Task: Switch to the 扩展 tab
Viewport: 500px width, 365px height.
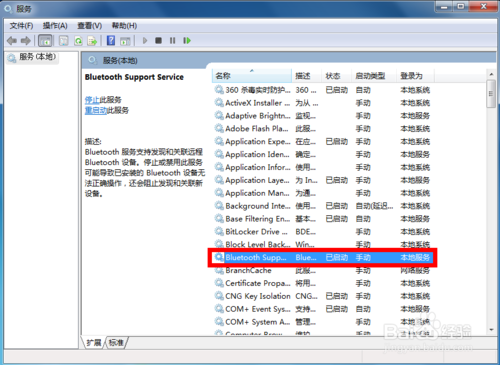Action: [x=94, y=342]
